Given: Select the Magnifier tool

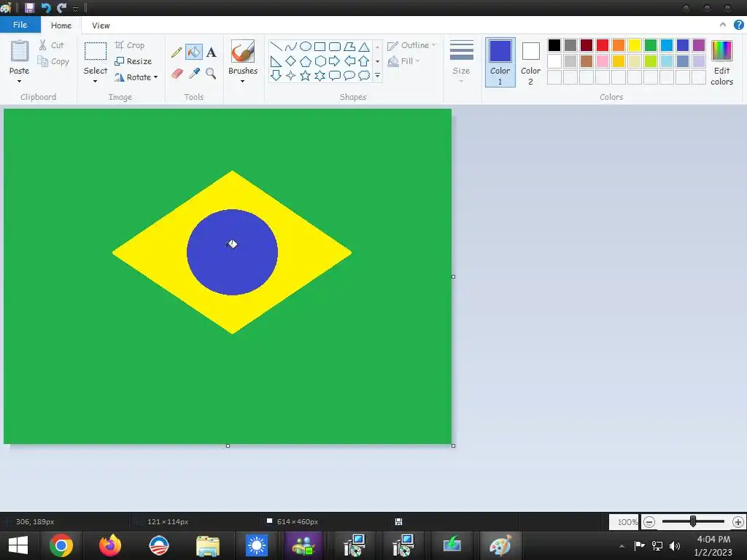Looking at the screenshot, I should tap(211, 74).
